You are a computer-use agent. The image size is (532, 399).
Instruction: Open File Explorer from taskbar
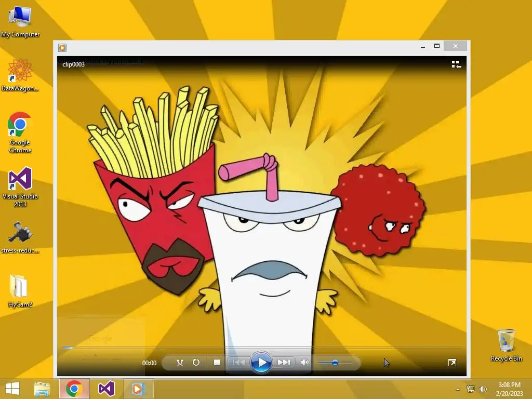(x=42, y=389)
